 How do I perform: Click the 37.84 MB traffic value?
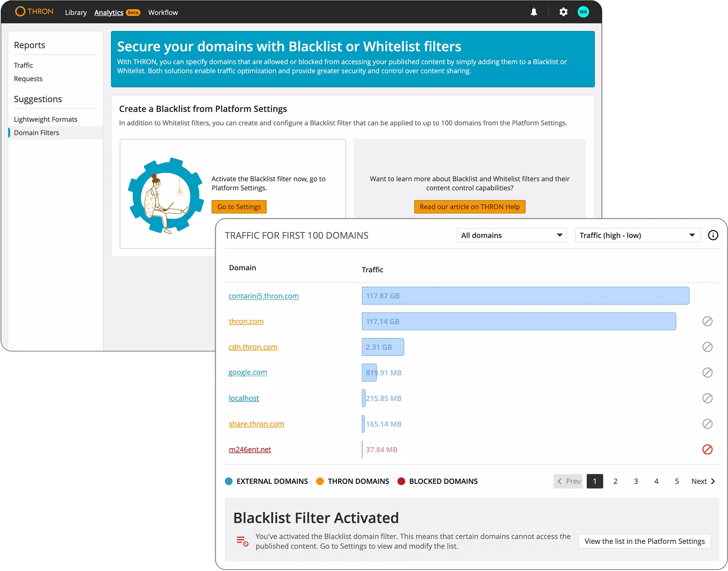pyautogui.click(x=381, y=450)
